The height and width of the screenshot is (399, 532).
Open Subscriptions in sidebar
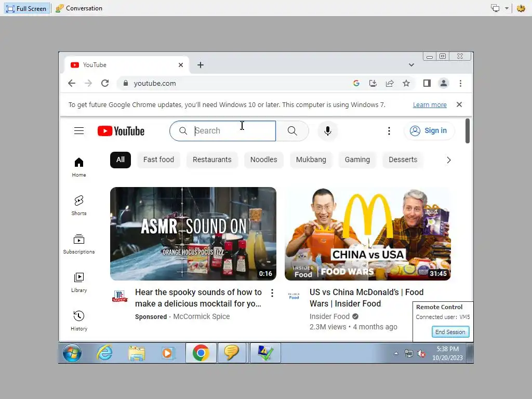(x=79, y=244)
